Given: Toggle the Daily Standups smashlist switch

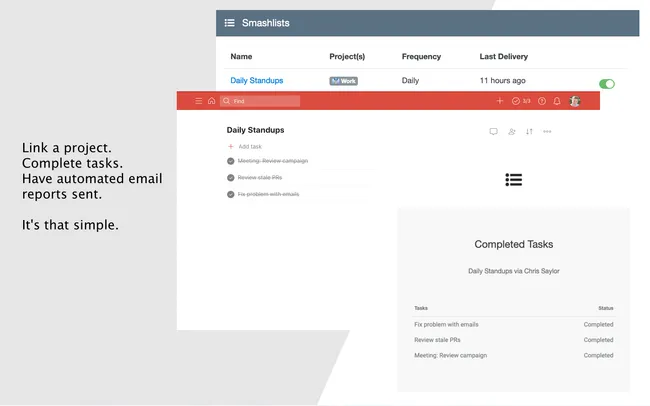Looking at the screenshot, I should click(606, 84).
